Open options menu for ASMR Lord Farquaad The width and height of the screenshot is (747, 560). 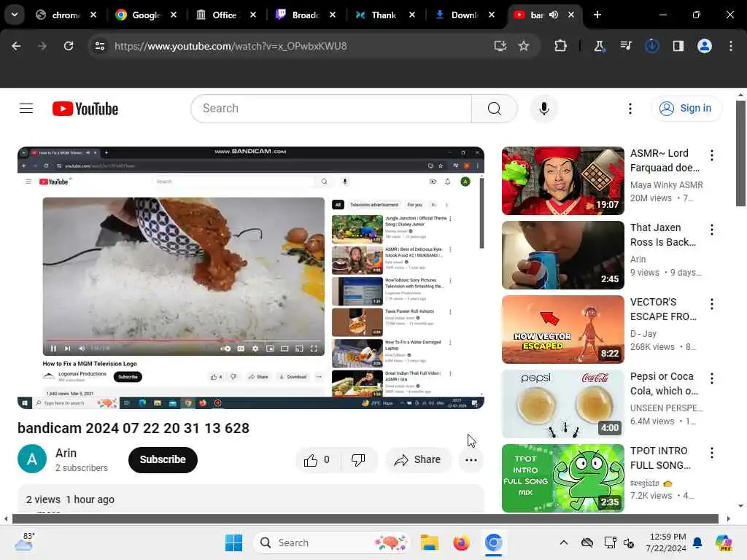click(712, 155)
